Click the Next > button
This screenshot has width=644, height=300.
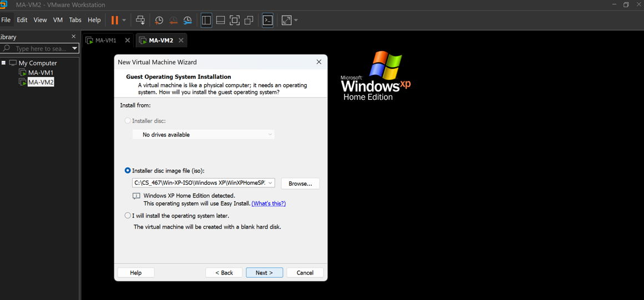pos(264,272)
